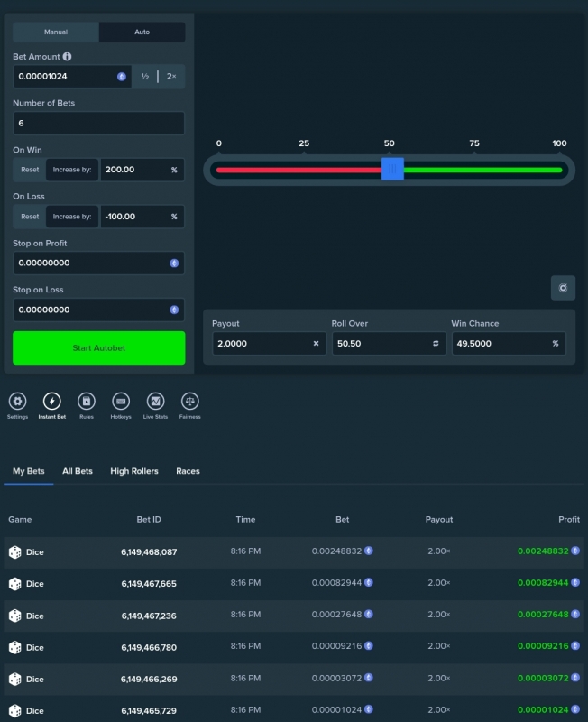Open the Live Stats chart icon
Viewport: 588px width, 722px height.
click(155, 401)
